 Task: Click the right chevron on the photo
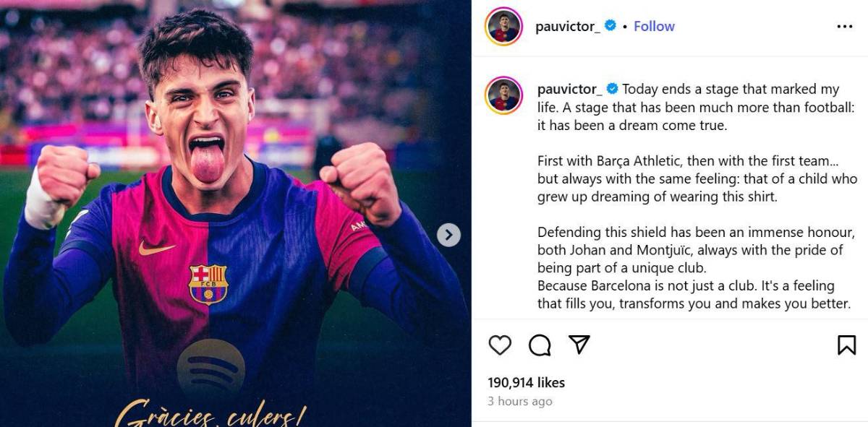click(x=448, y=235)
